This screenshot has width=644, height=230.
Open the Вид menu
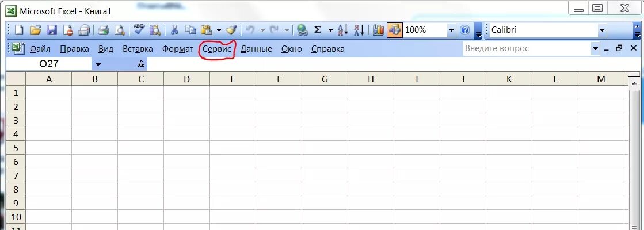point(106,49)
